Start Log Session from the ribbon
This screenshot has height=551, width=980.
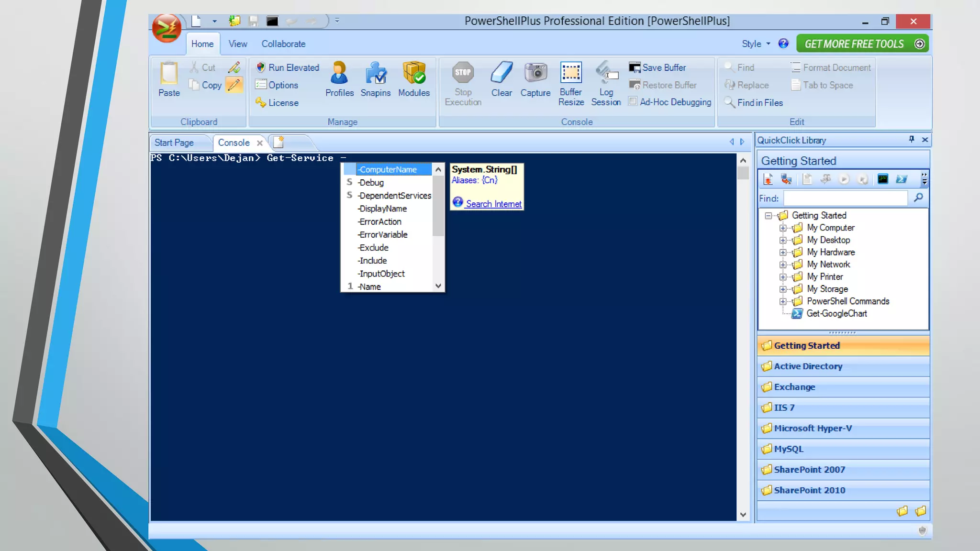(x=606, y=73)
